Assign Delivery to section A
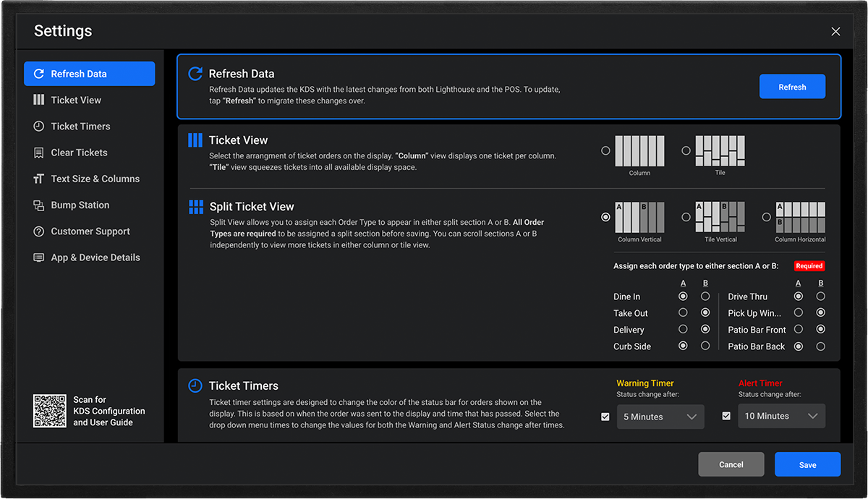Viewport: 868px width, 499px height. pos(683,330)
